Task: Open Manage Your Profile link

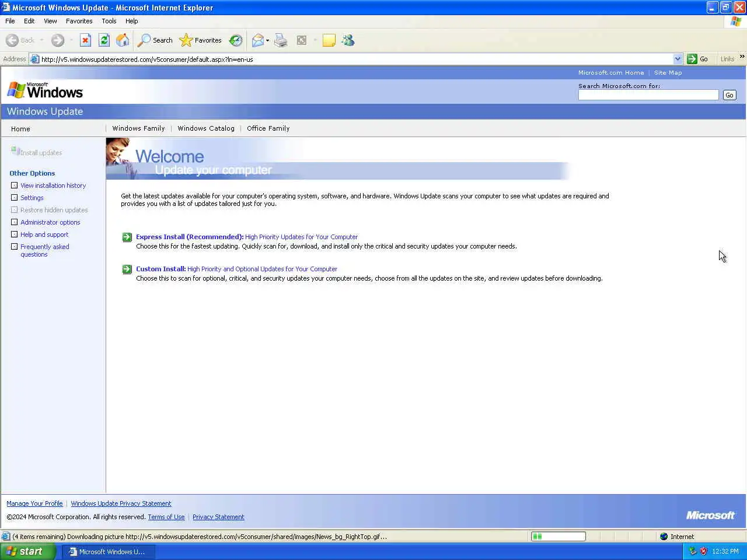Action: click(x=34, y=503)
